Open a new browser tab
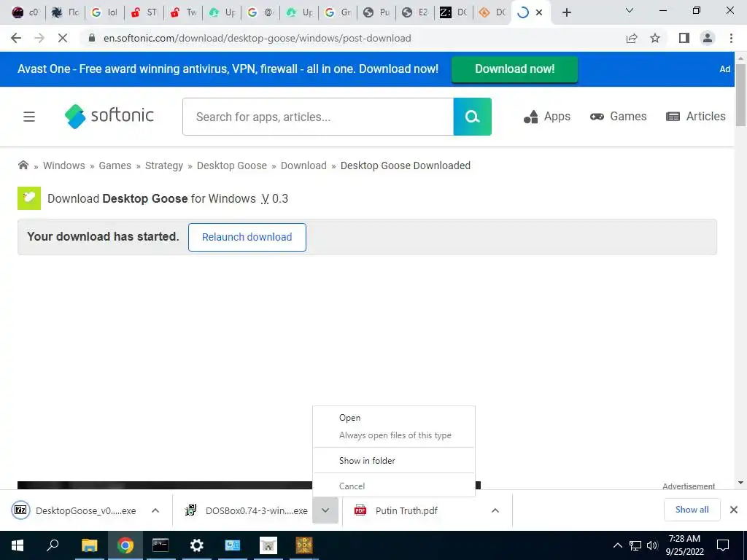Image resolution: width=747 pixels, height=560 pixels. click(x=566, y=12)
